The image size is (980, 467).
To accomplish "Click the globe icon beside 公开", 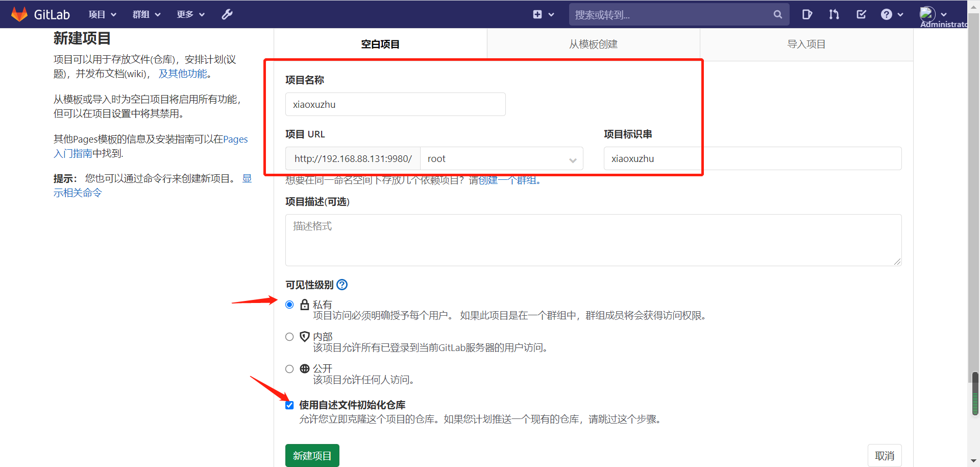I will tap(305, 368).
